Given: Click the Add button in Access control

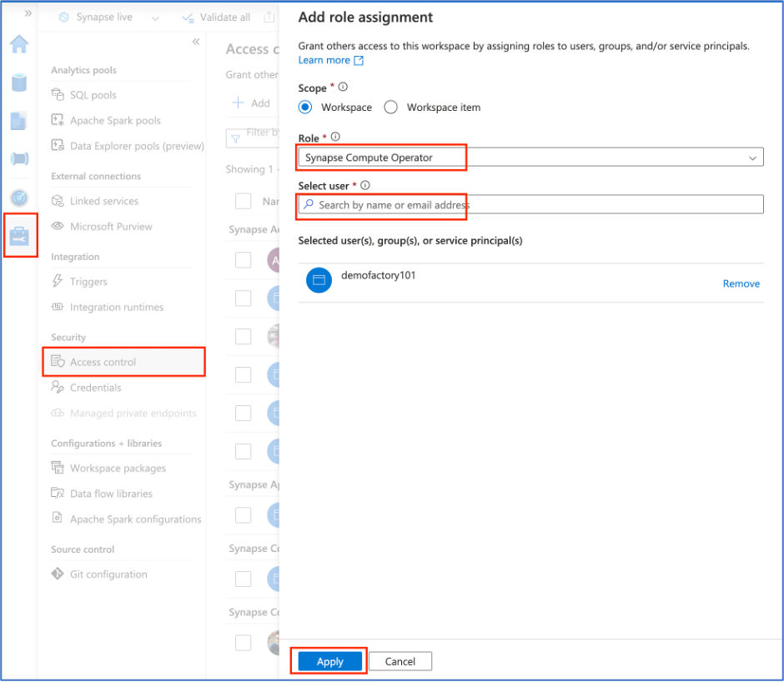Looking at the screenshot, I should coord(252,103).
